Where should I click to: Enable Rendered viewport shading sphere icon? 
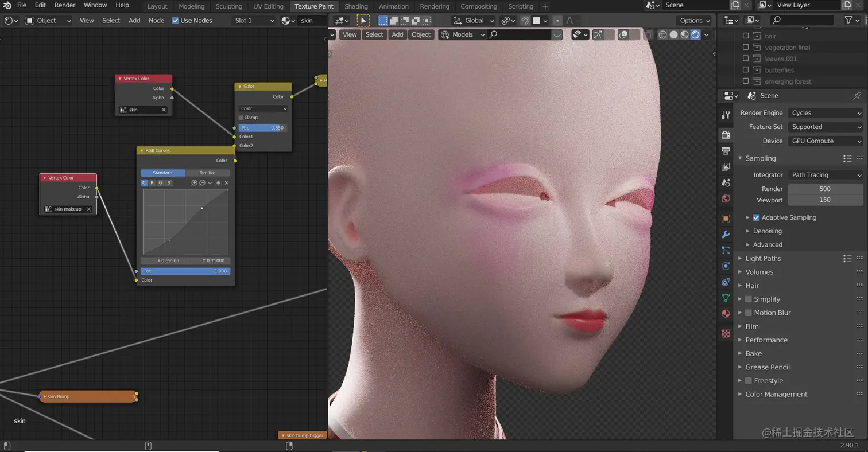695,34
